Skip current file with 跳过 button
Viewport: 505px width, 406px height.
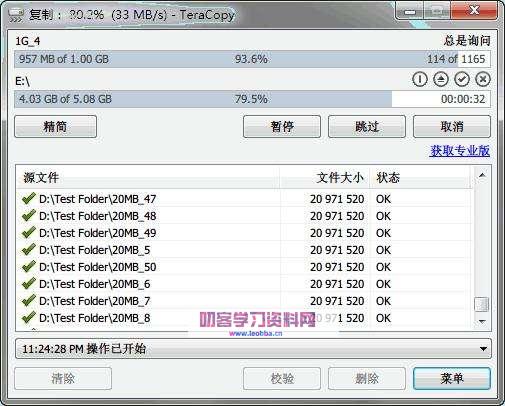[x=367, y=127]
